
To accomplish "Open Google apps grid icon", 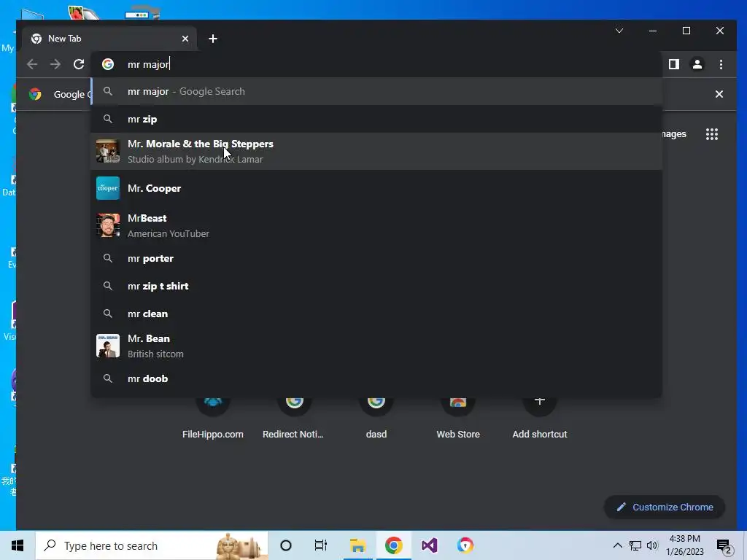I will [x=712, y=134].
